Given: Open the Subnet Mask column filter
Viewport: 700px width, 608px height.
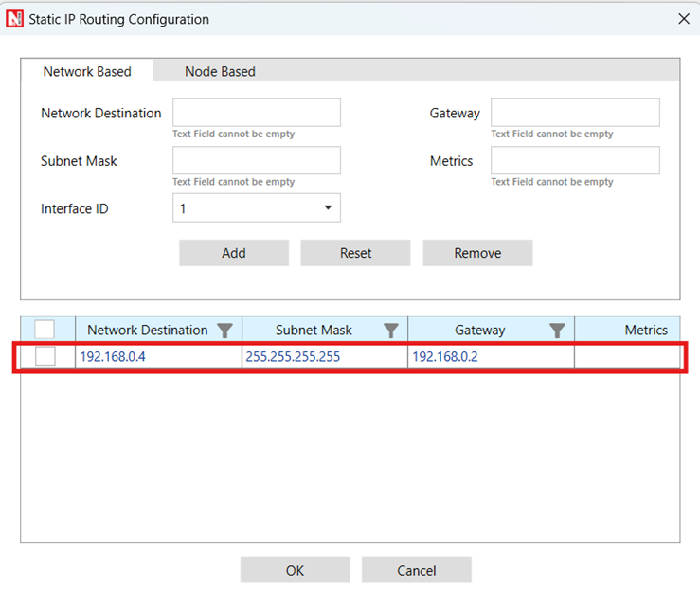Looking at the screenshot, I should tap(390, 331).
